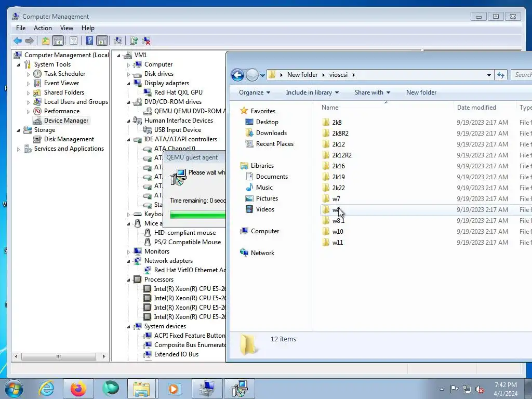Open Downloads in Favorites
Screen dimensions: 532x399
(271, 133)
